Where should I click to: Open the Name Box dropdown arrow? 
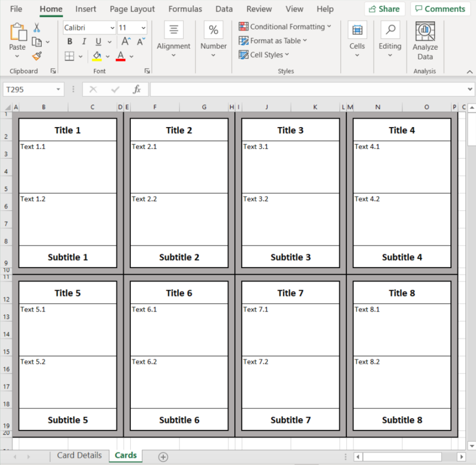(58, 89)
